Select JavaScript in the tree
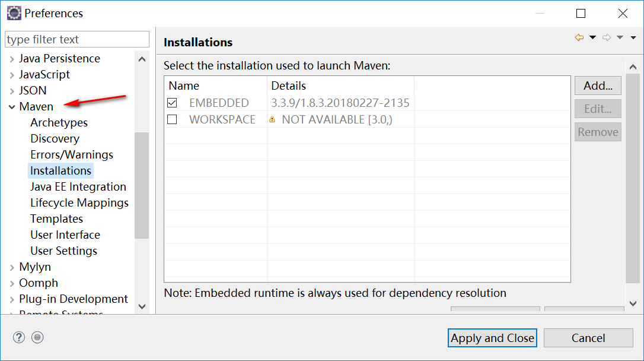 44,74
